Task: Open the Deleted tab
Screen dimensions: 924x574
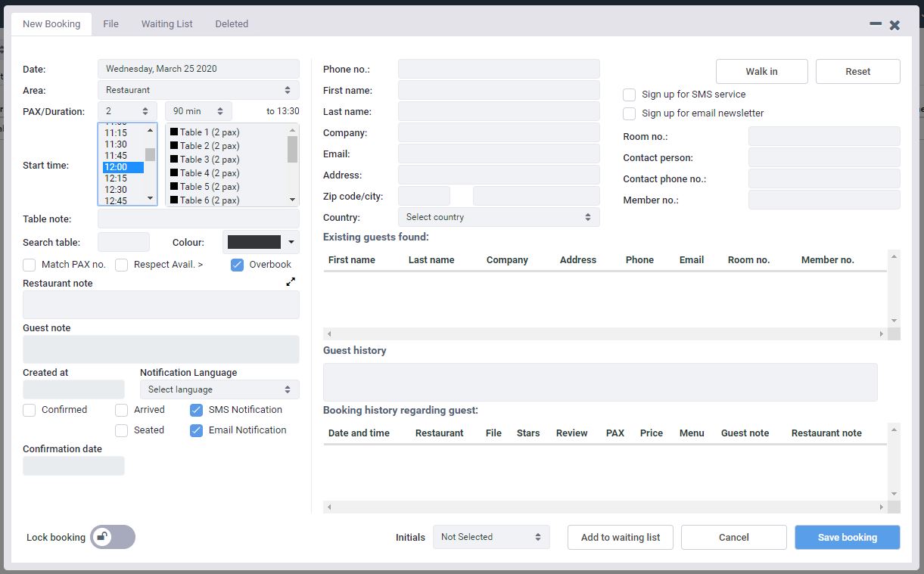Action: [x=232, y=23]
